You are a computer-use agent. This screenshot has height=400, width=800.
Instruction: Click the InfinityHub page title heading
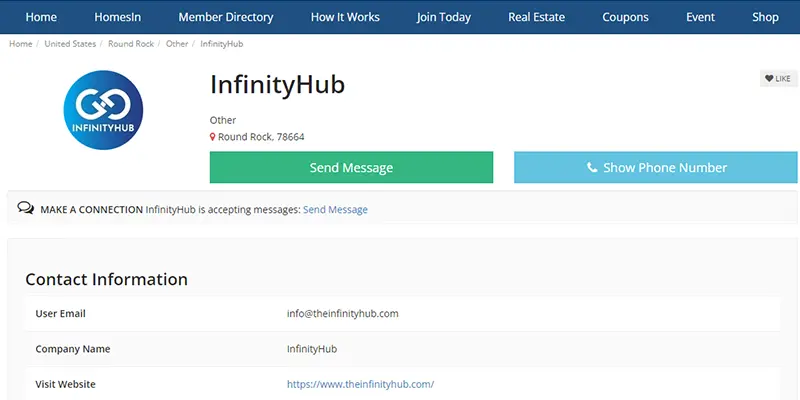tap(278, 85)
